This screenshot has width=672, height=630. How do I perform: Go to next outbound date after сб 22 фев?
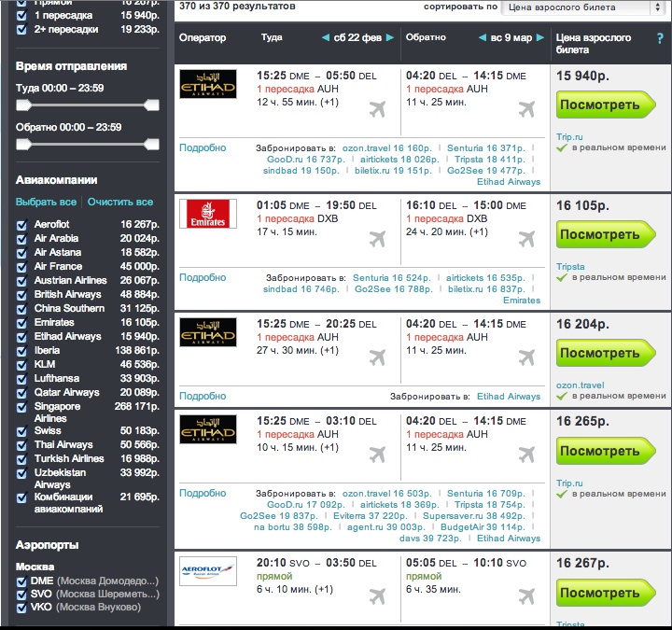[388, 38]
